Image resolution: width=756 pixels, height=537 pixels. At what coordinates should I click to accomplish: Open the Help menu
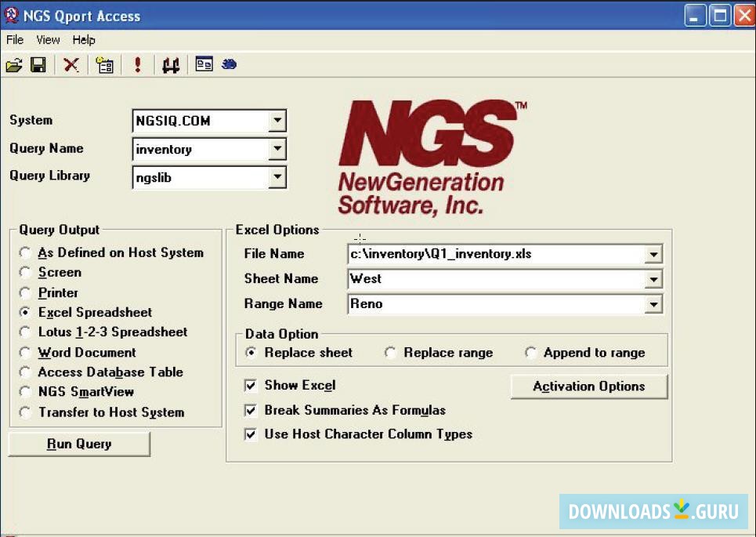point(84,39)
